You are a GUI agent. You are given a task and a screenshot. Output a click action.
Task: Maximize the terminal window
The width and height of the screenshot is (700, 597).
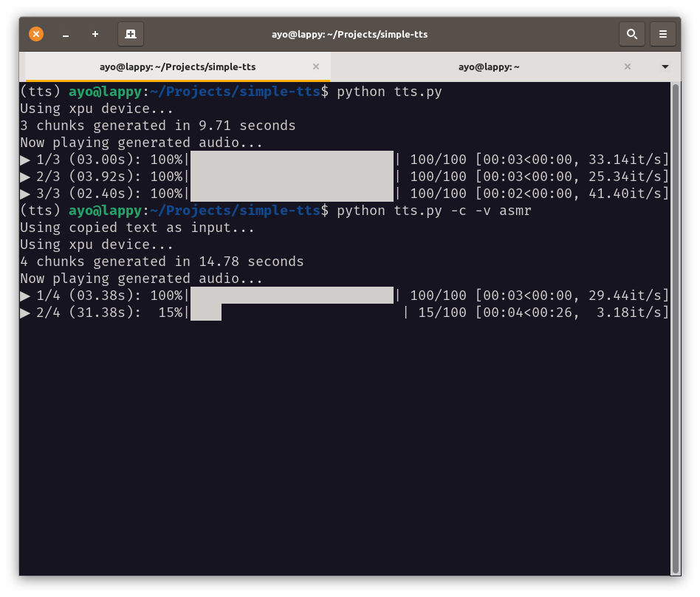click(x=95, y=34)
